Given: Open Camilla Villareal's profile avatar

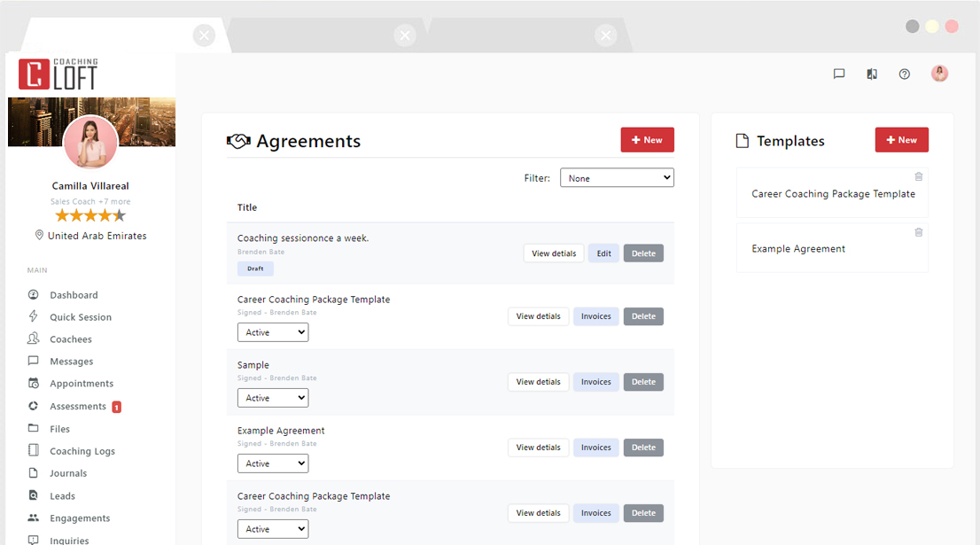Looking at the screenshot, I should pyautogui.click(x=91, y=142).
